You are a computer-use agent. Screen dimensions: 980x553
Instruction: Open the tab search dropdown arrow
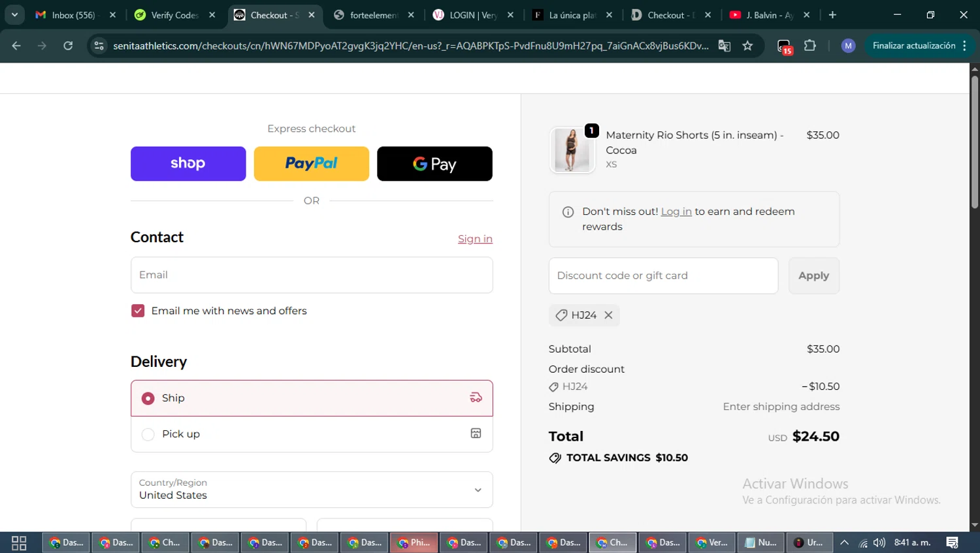pos(14,15)
